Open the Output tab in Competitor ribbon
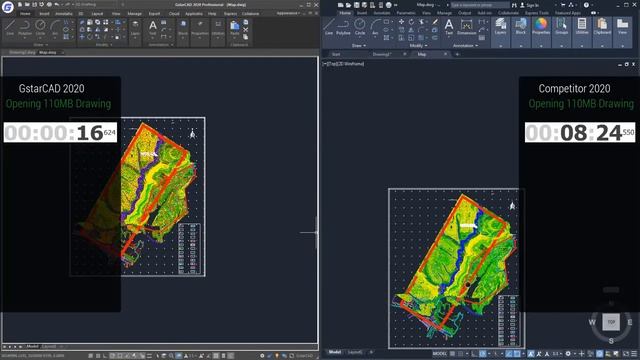Image resolution: width=640 pixels, height=360 pixels. coord(464,13)
